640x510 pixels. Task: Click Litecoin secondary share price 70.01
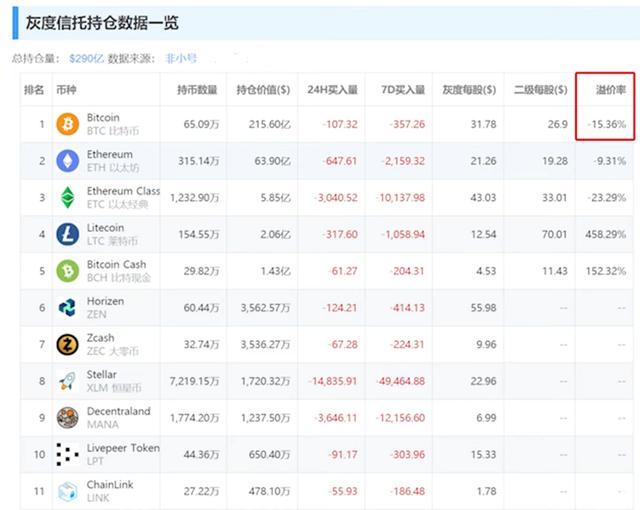(555, 234)
